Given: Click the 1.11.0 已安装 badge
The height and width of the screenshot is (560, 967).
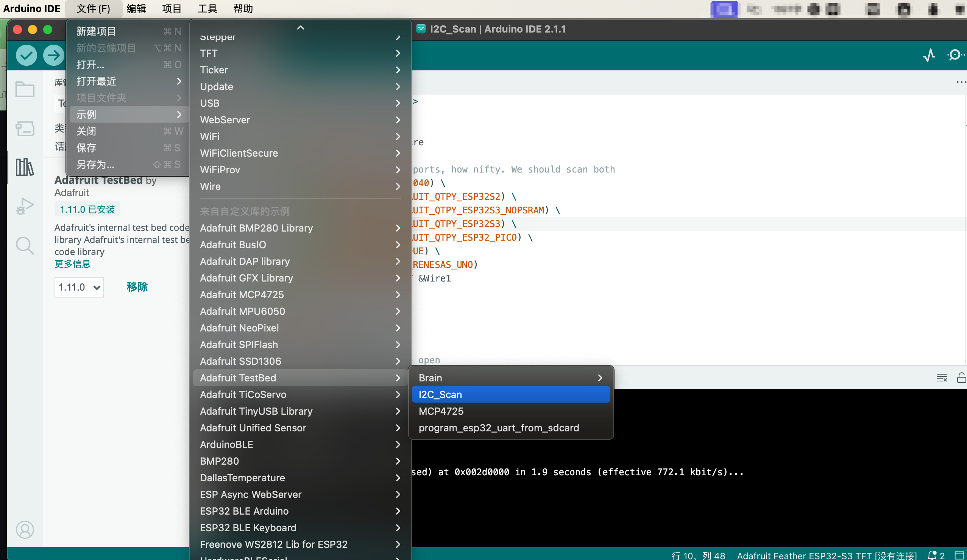Looking at the screenshot, I should [x=87, y=209].
